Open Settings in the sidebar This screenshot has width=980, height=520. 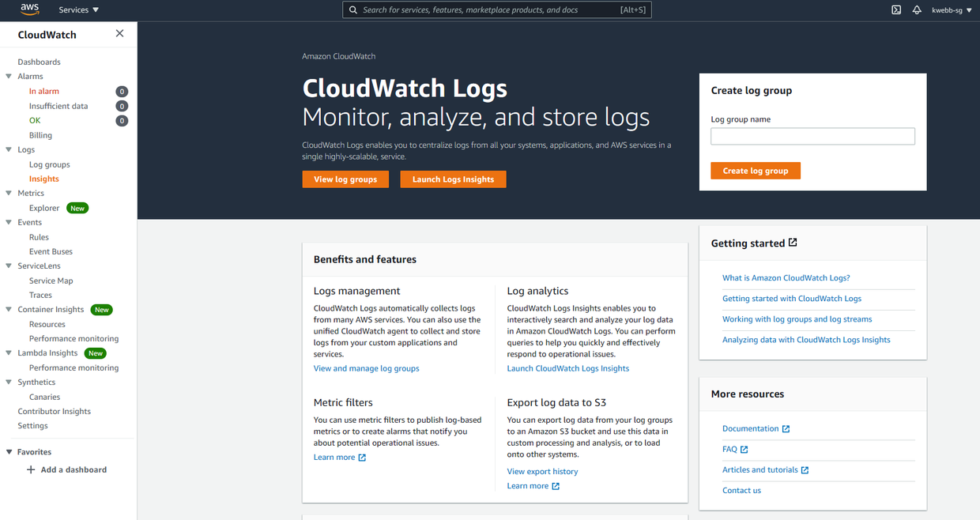pyautogui.click(x=32, y=425)
